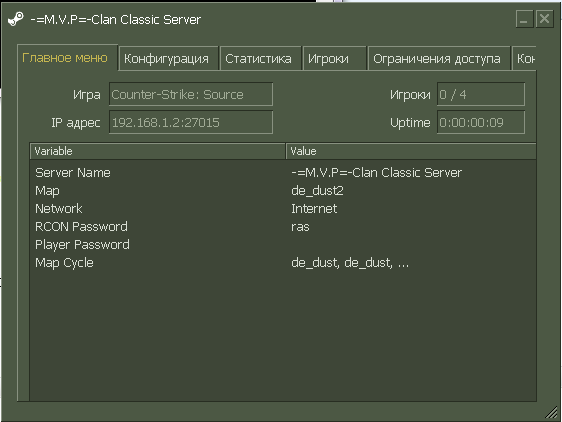Select the Network variable row
Screen dimensions: 562x422
coord(283,209)
